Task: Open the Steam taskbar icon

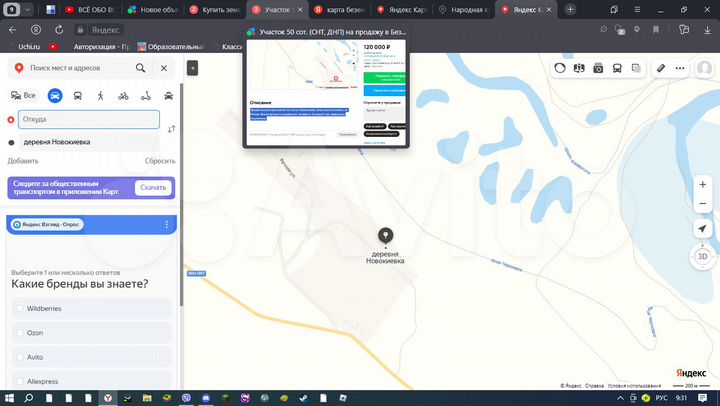Action: click(304, 398)
